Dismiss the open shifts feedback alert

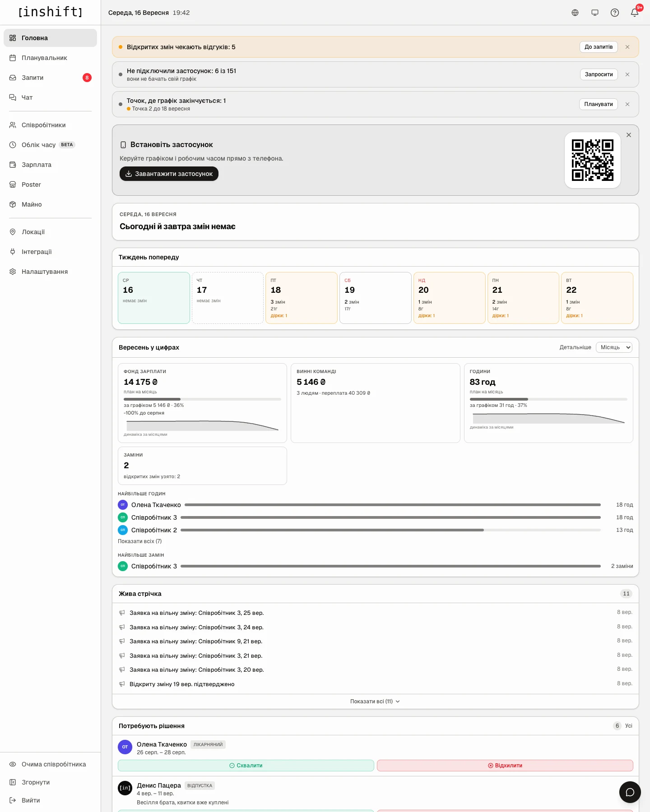click(627, 47)
